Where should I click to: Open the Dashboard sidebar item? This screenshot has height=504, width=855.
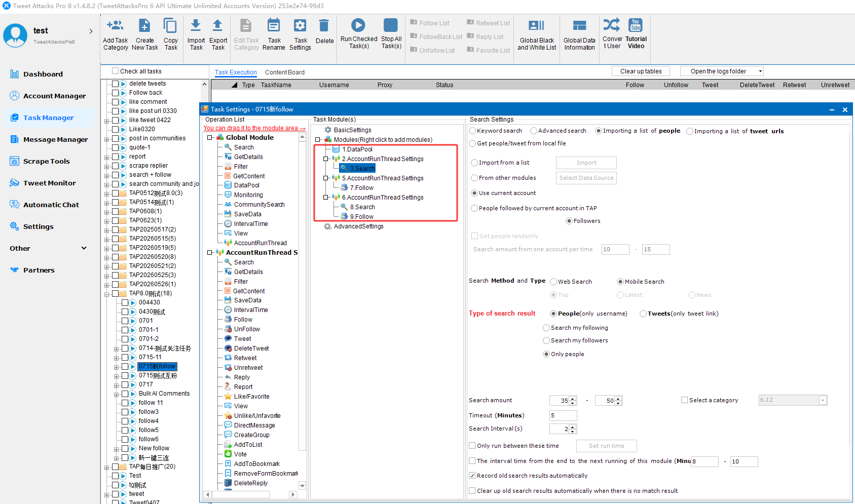point(43,74)
